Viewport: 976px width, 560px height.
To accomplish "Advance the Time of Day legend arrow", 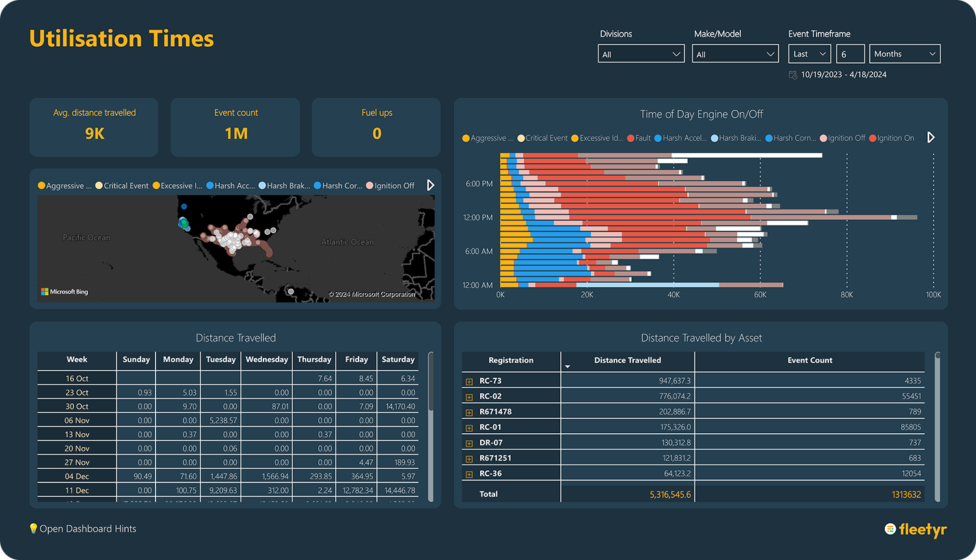I will point(930,137).
